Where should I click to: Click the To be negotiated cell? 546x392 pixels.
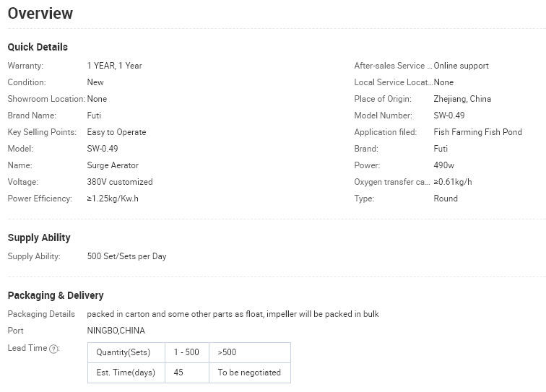coord(250,373)
